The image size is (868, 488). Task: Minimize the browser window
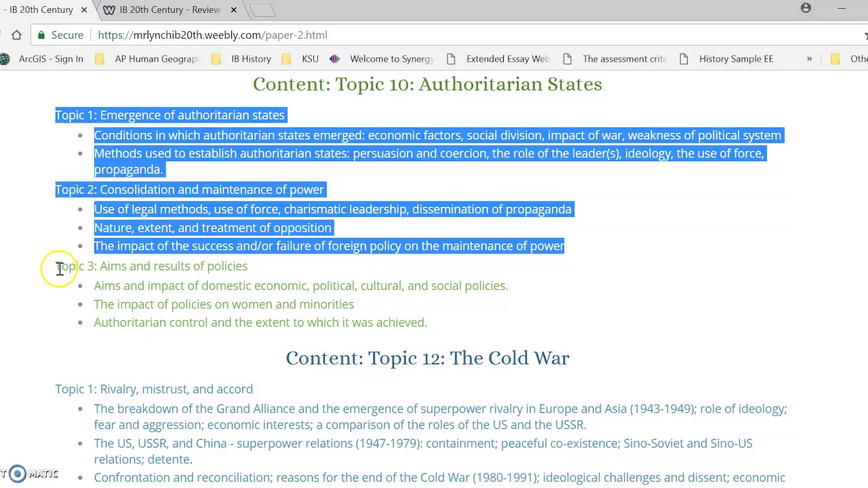pos(842,8)
